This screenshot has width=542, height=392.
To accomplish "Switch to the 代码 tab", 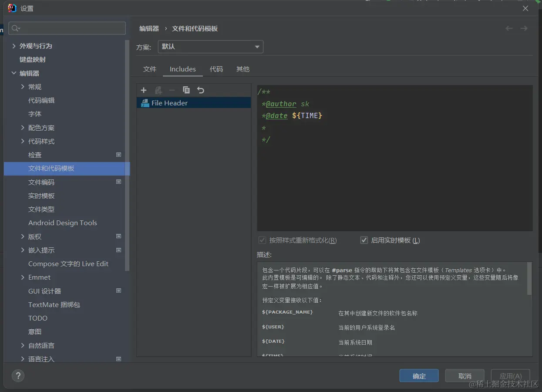I will [216, 69].
